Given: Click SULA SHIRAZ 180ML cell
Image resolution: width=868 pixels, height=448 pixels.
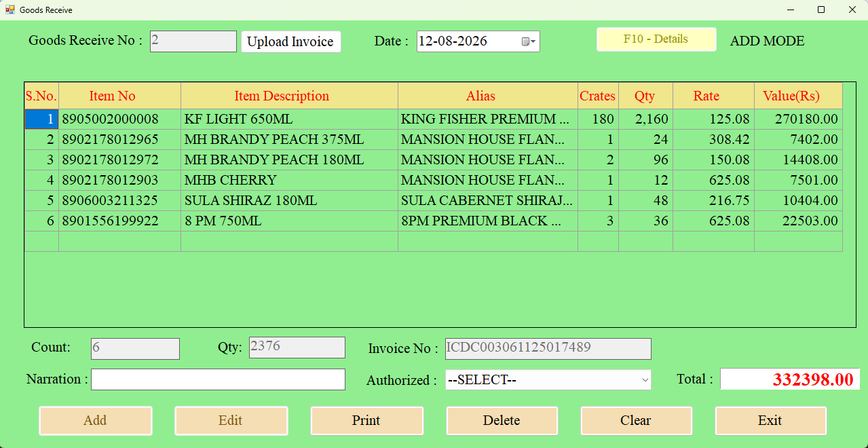Looking at the screenshot, I should click(x=289, y=201).
